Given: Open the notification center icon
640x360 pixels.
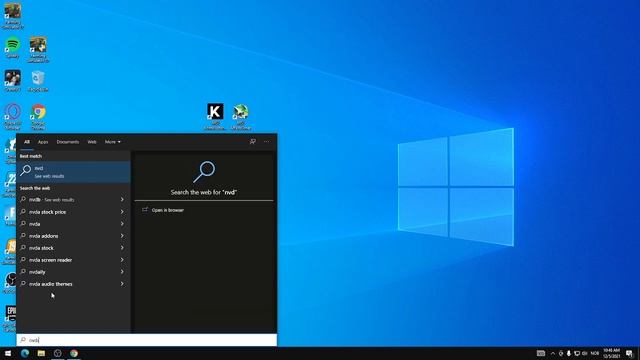Looking at the screenshot, I should 629,353.
